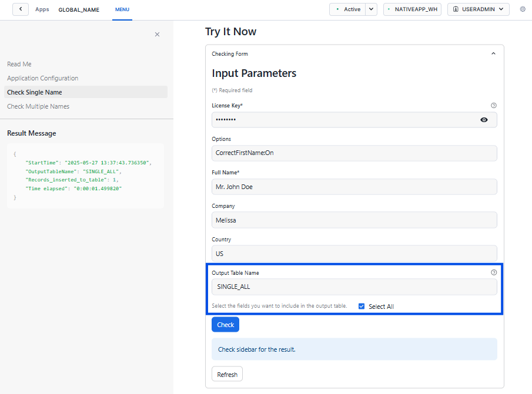The height and width of the screenshot is (394, 532).
Task: Click the Company field containing Melissa
Action: click(x=354, y=220)
